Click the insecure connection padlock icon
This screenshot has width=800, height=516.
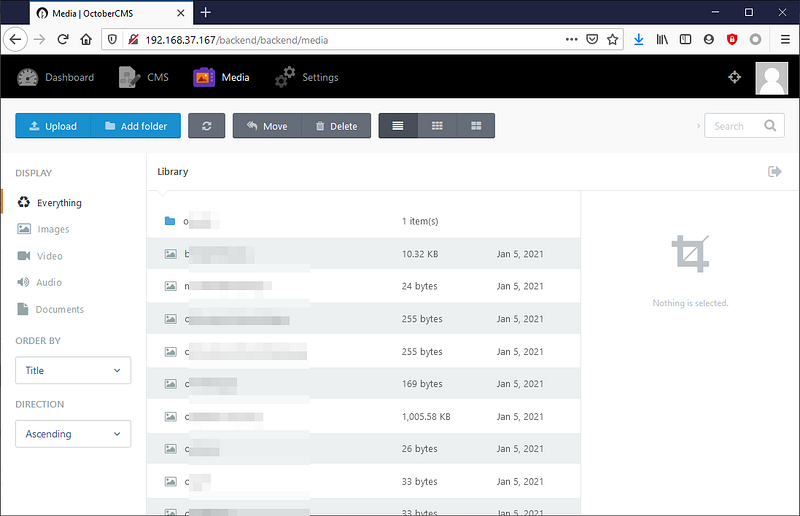(133, 39)
